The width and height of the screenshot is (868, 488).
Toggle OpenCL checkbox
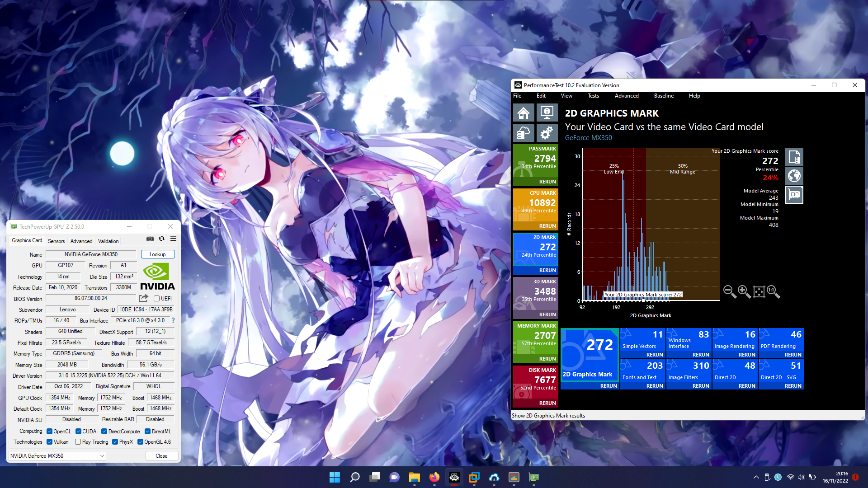[x=49, y=432]
